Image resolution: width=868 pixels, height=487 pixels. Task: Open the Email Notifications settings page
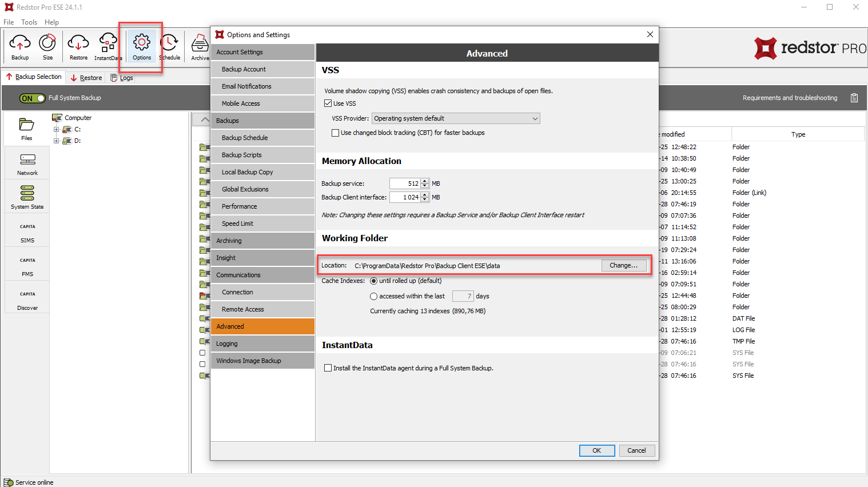[x=262, y=86]
